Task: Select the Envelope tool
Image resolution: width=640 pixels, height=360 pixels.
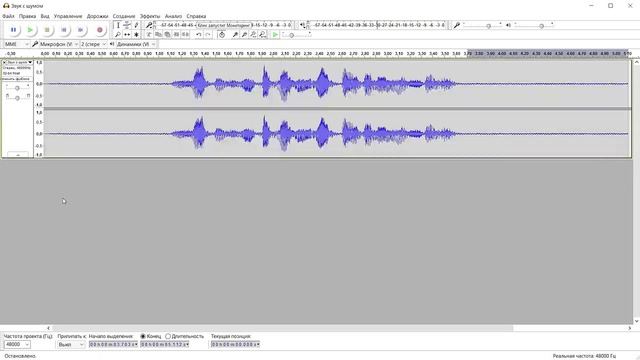Action: click(127, 25)
